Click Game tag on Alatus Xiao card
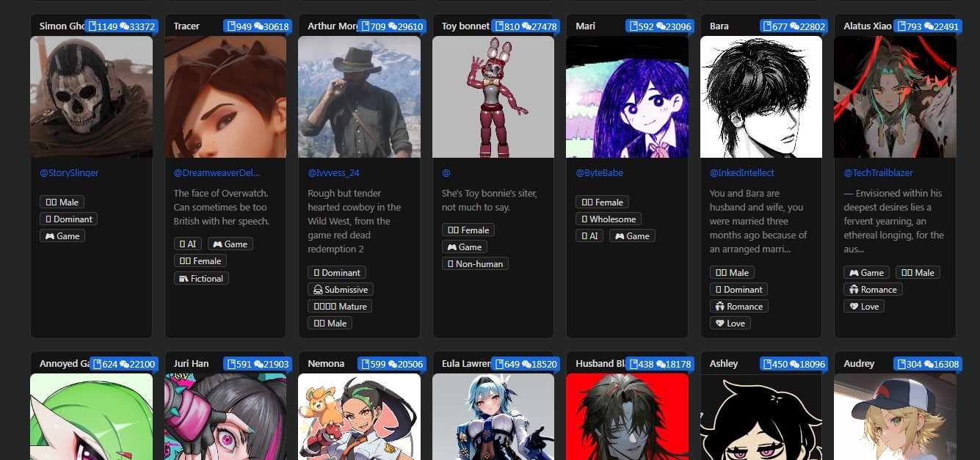Viewport: 980px width, 460px height. tap(866, 272)
